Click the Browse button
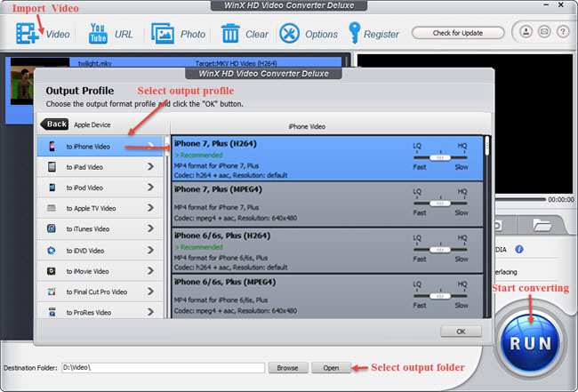Viewport: 578px width, 392px height. 287,368
